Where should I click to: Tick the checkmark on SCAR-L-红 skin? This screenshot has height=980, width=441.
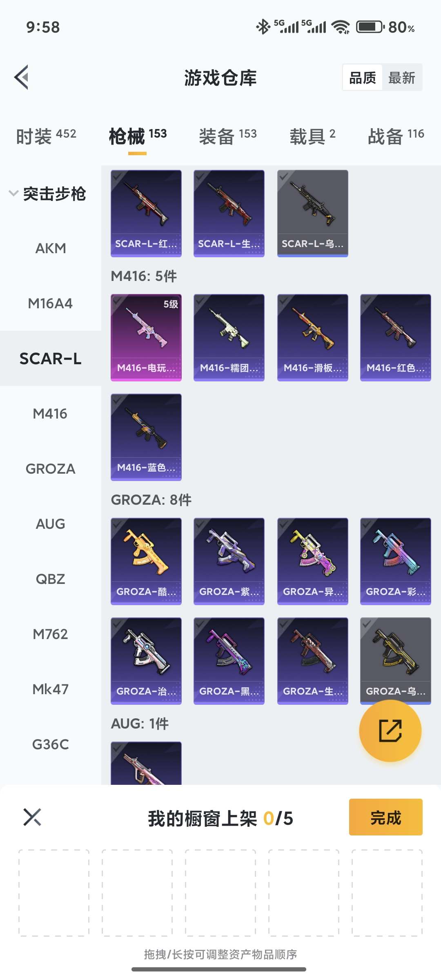pyautogui.click(x=118, y=176)
